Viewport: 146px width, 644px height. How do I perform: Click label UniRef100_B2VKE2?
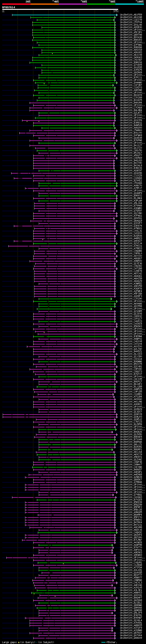tap(131, 180)
